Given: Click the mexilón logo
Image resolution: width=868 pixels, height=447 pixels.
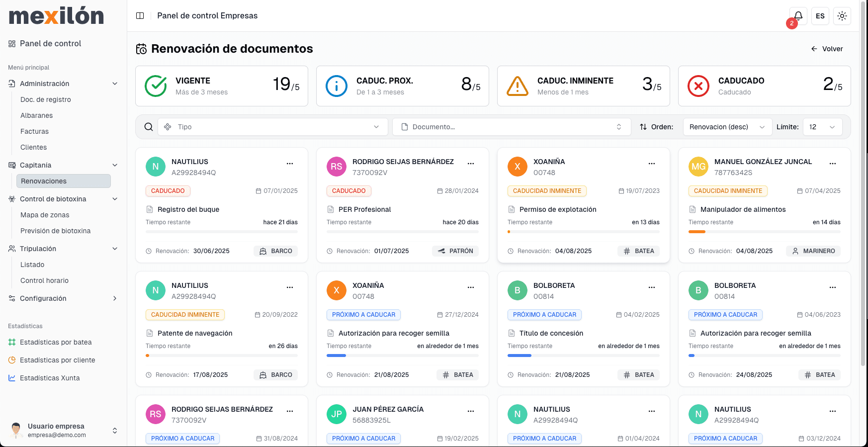Looking at the screenshot, I should (x=57, y=16).
